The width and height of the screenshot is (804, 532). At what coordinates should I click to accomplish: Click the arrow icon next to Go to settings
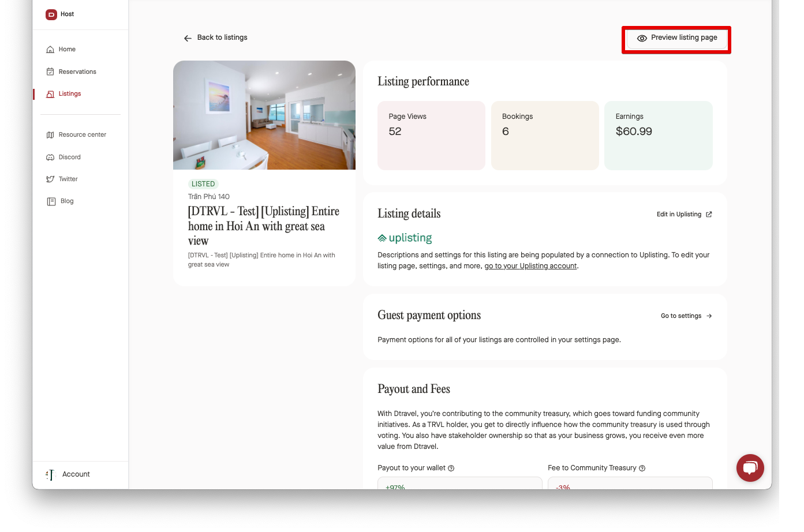click(709, 316)
